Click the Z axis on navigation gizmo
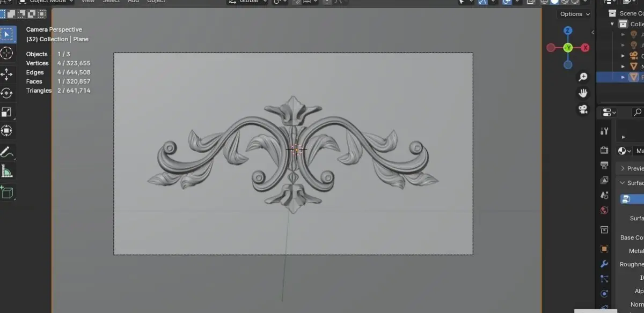644x313 pixels. point(568,31)
